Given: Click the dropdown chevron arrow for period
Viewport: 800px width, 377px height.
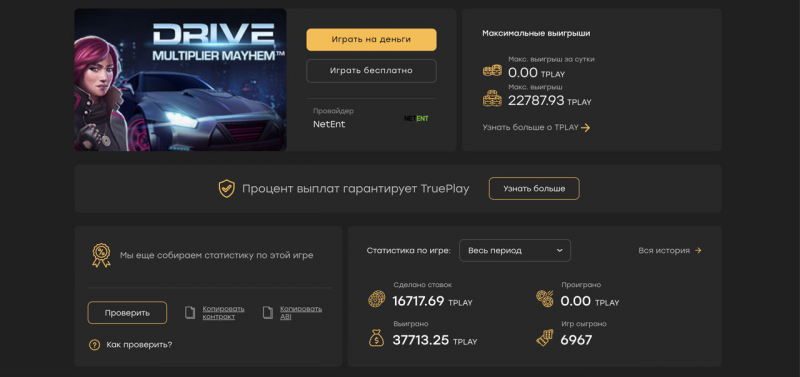Looking at the screenshot, I should click(x=560, y=250).
